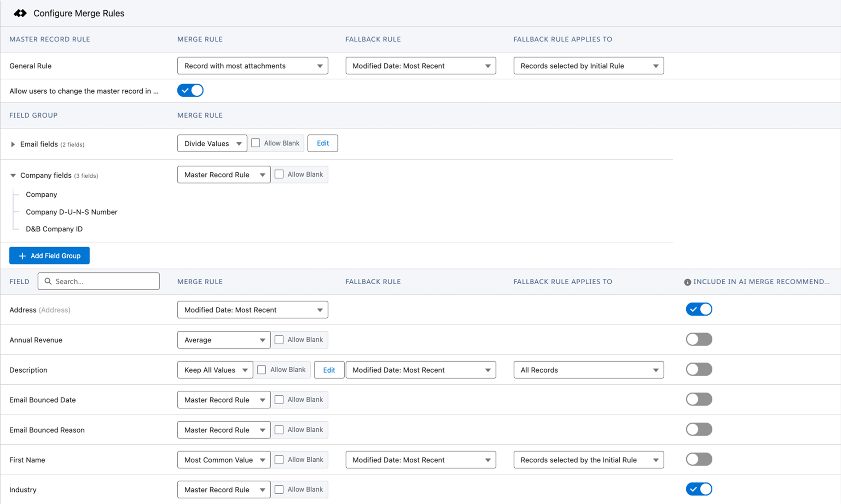Open Address merge rule dropdown
The width and height of the screenshot is (841, 504).
click(x=252, y=310)
